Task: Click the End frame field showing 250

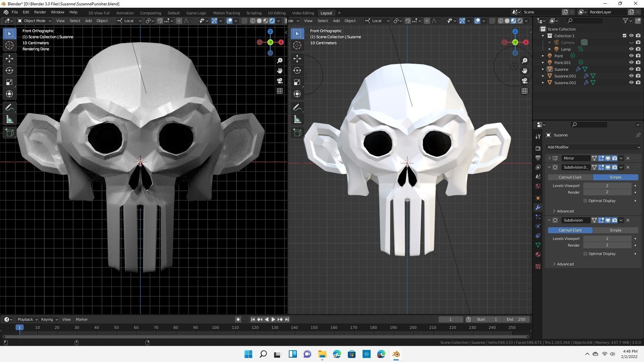Action: tap(516, 319)
